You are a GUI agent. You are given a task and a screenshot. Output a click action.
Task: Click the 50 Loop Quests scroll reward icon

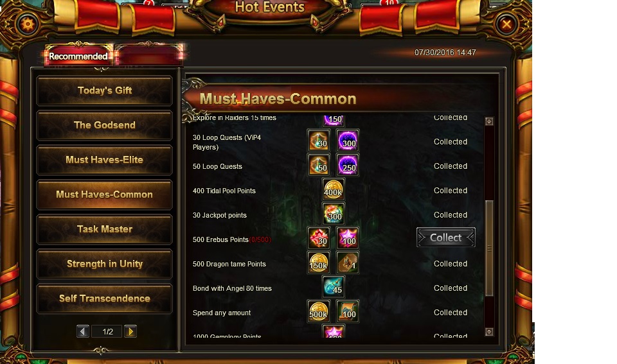[x=318, y=166]
